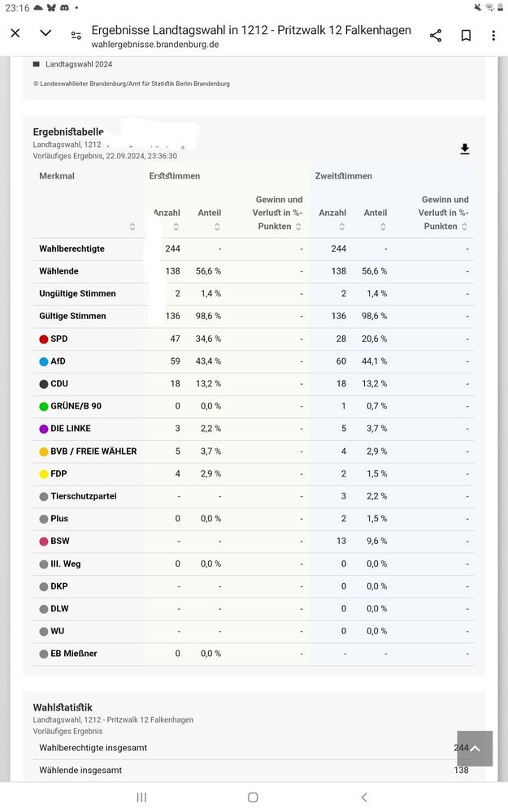
Task: Open the share icon in the top bar
Action: [x=436, y=36]
